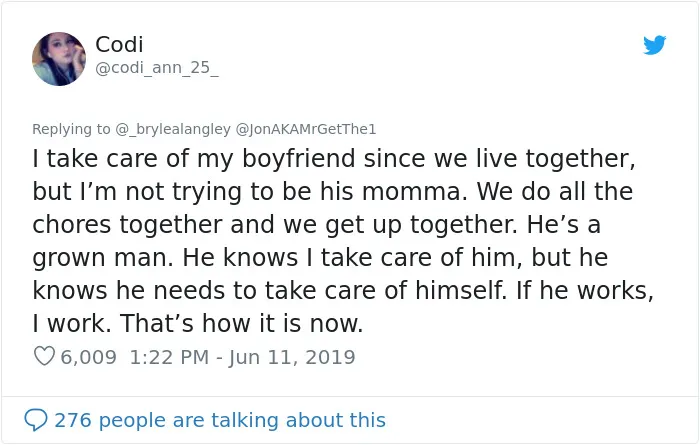This screenshot has width=700, height=445.
Task: Click "We do all the chores together" text
Action: [333, 208]
